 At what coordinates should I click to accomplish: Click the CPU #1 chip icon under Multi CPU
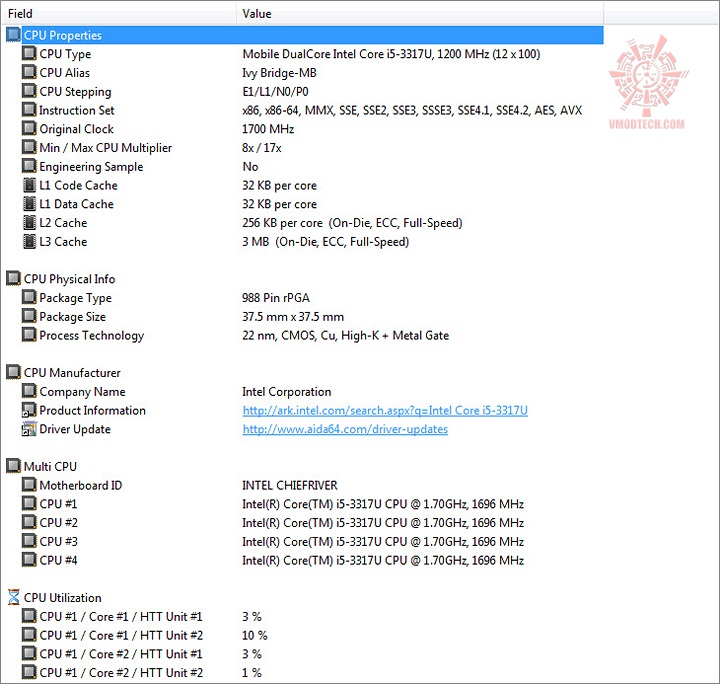[x=29, y=503]
